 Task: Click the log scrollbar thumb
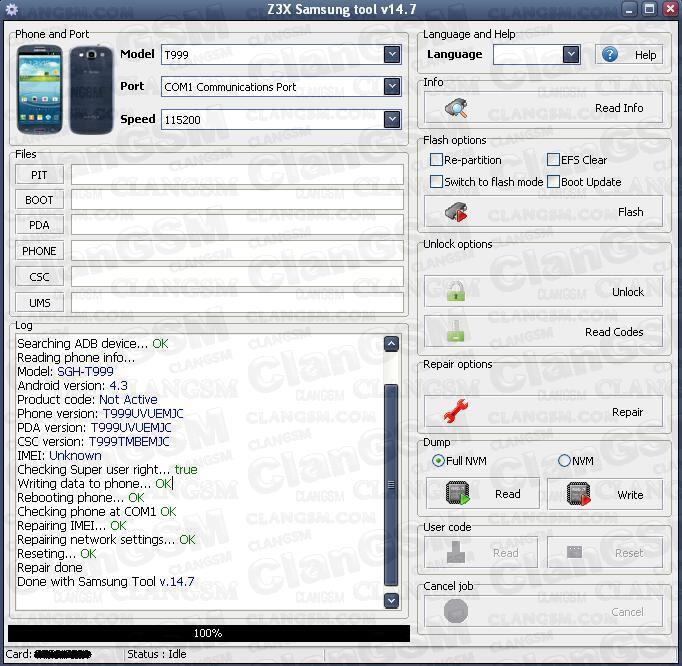click(x=391, y=484)
